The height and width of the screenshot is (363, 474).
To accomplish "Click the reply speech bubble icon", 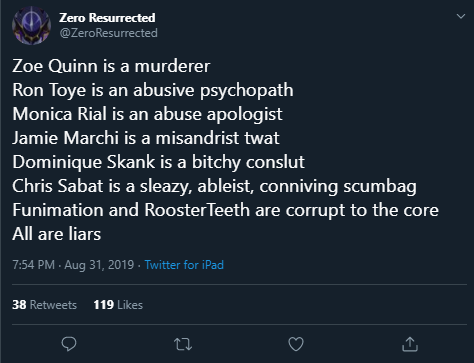I will (69, 344).
